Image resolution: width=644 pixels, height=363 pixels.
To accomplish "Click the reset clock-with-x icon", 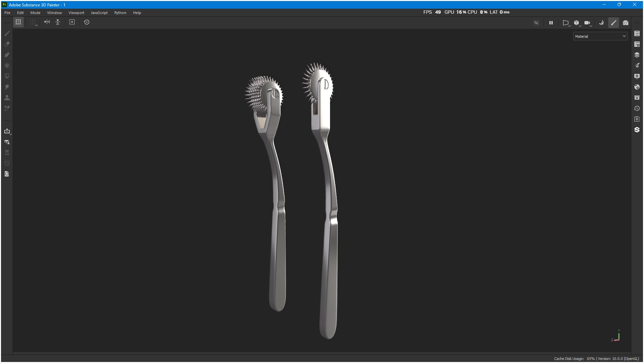I will tap(87, 22).
